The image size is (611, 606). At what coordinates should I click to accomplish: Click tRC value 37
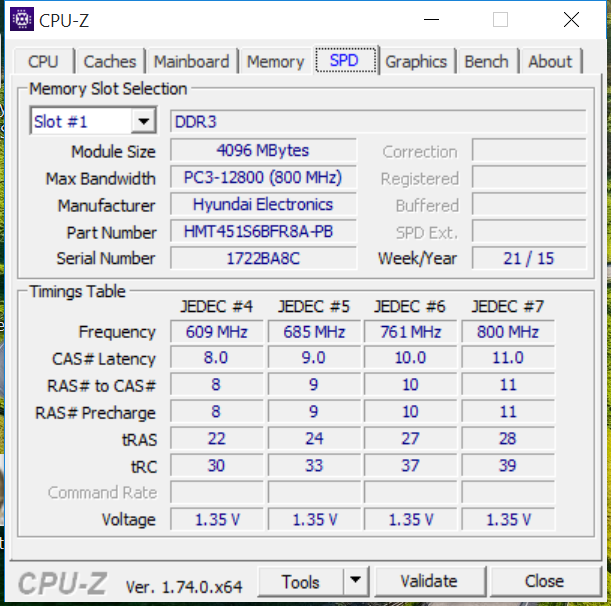coord(410,465)
